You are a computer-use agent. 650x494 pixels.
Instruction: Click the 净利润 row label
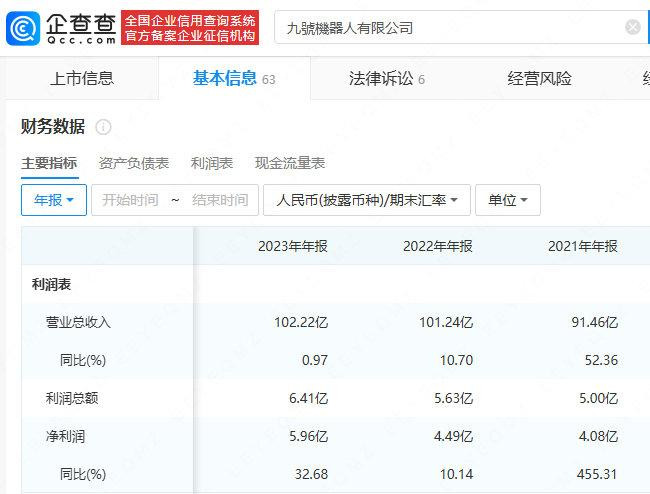(65, 436)
